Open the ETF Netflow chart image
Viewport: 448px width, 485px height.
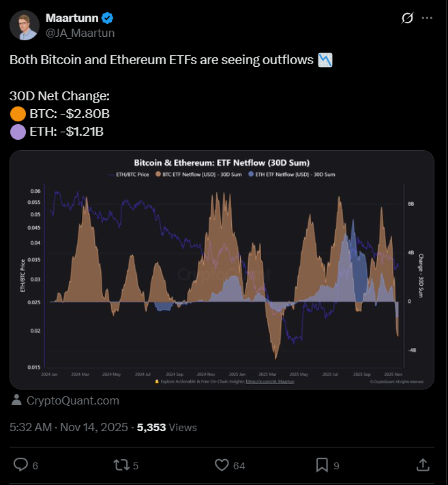click(222, 269)
